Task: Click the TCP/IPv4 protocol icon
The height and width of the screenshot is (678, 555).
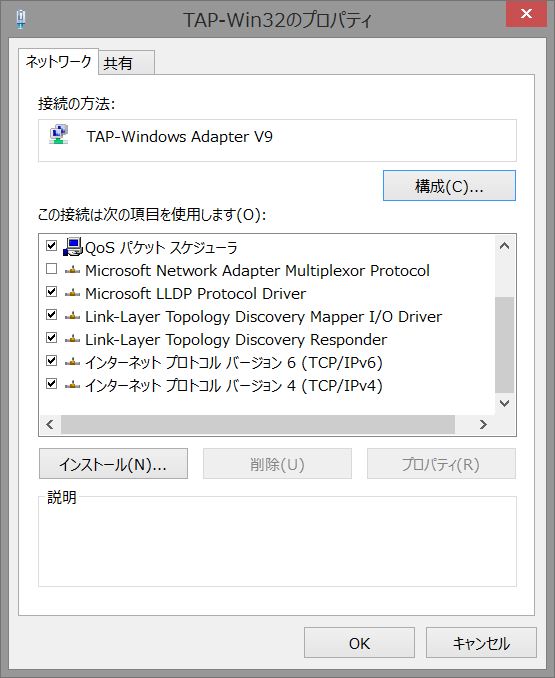Action: point(73,385)
